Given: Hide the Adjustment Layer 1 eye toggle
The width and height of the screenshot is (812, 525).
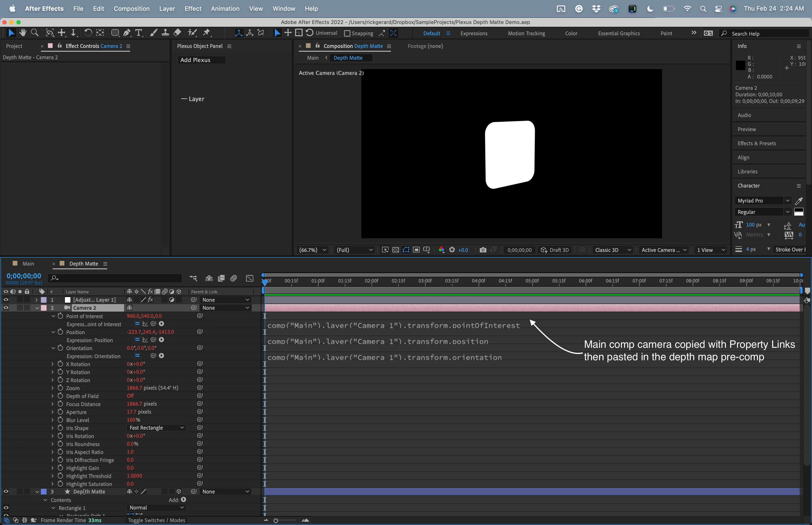Looking at the screenshot, I should (6, 300).
